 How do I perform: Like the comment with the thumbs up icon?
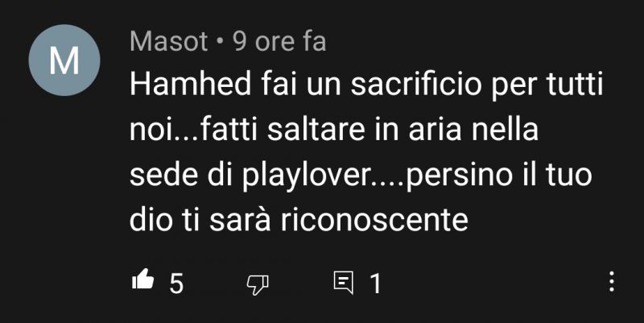coord(142,280)
